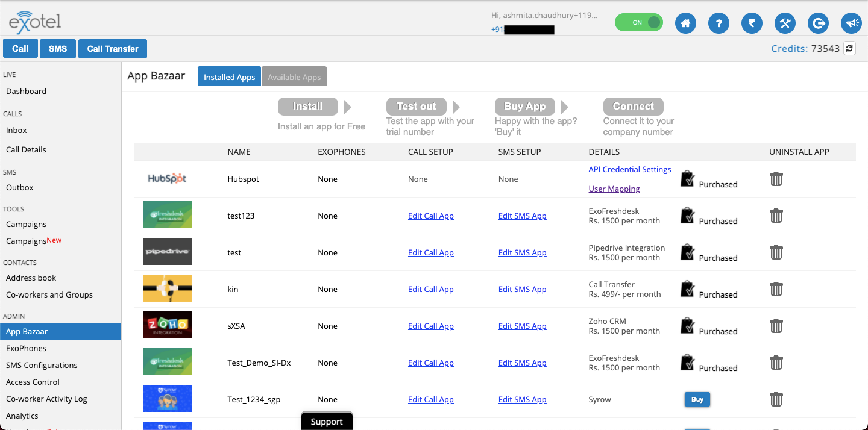The width and height of the screenshot is (868, 430).
Task: Click the Connect step button
Action: click(634, 107)
